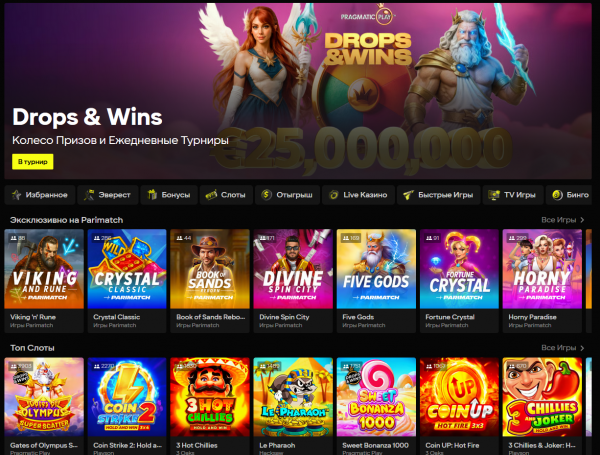Expand Все Игры for Эксклюзивно на Parimatch
Screen dimensions: 600x455
[x=562, y=220]
